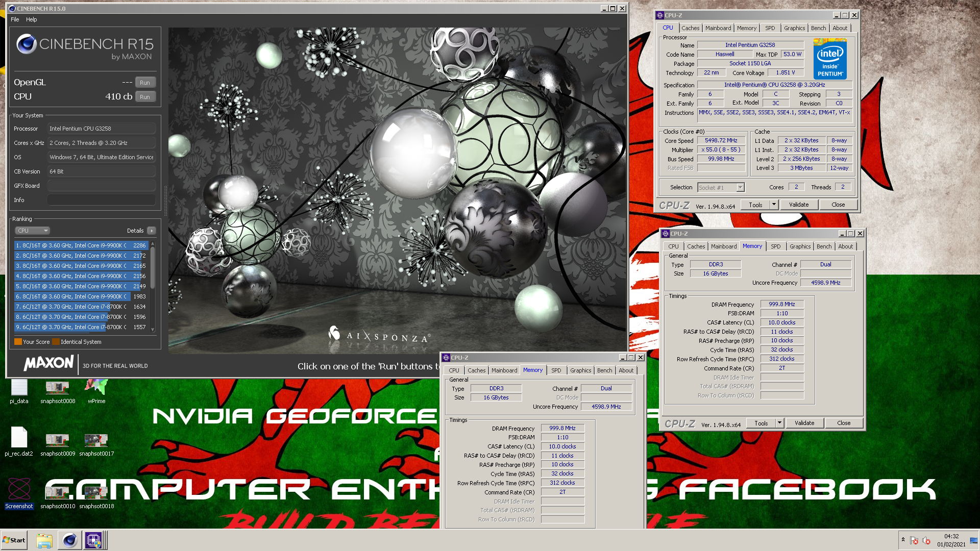Open the Start menu

point(14,540)
